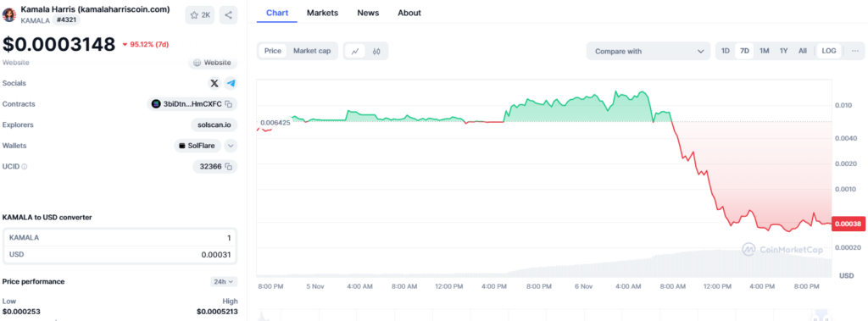The width and height of the screenshot is (868, 321).
Task: Open the Telegram social icon
Action: (231, 84)
